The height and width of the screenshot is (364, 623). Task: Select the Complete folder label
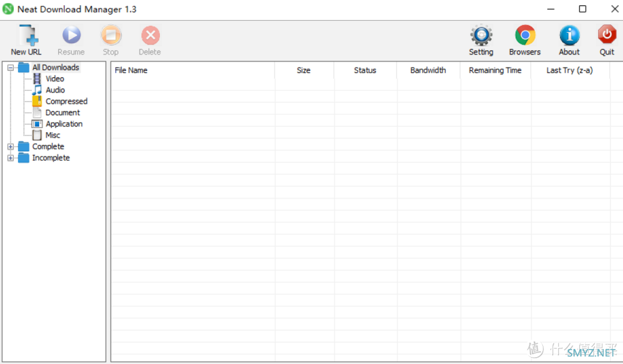(x=48, y=147)
